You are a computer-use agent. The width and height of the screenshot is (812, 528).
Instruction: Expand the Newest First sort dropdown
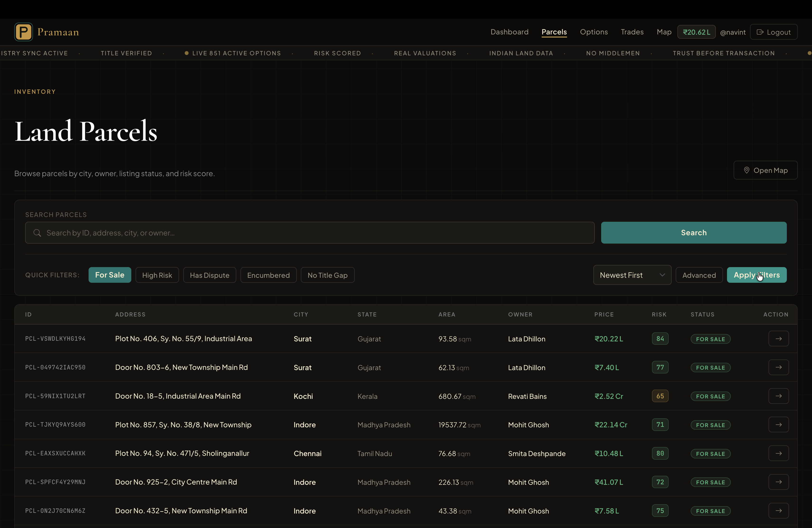coord(632,275)
